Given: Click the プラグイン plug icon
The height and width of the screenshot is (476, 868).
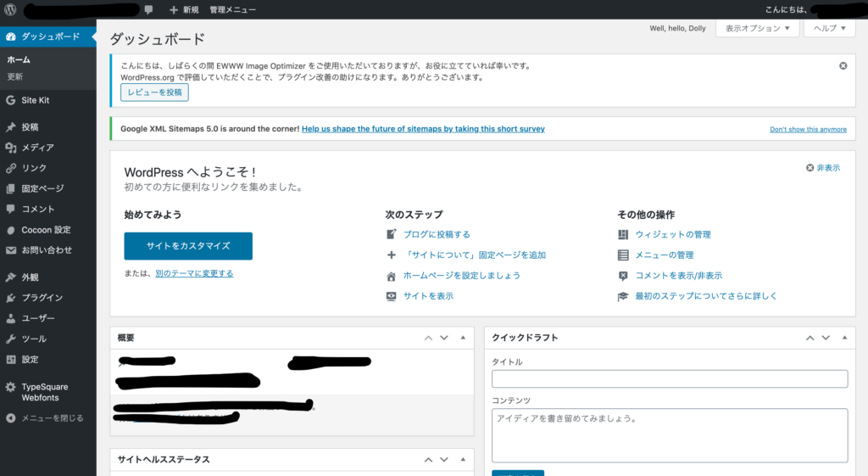Looking at the screenshot, I should [10, 298].
